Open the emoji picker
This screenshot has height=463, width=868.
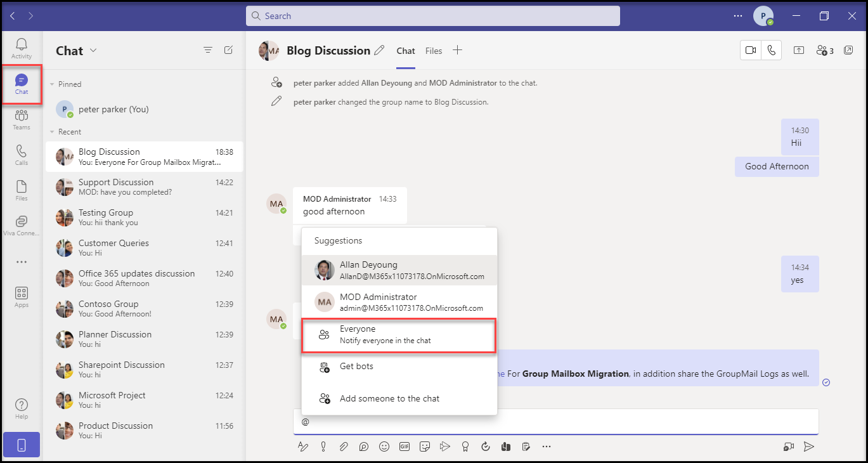384,447
